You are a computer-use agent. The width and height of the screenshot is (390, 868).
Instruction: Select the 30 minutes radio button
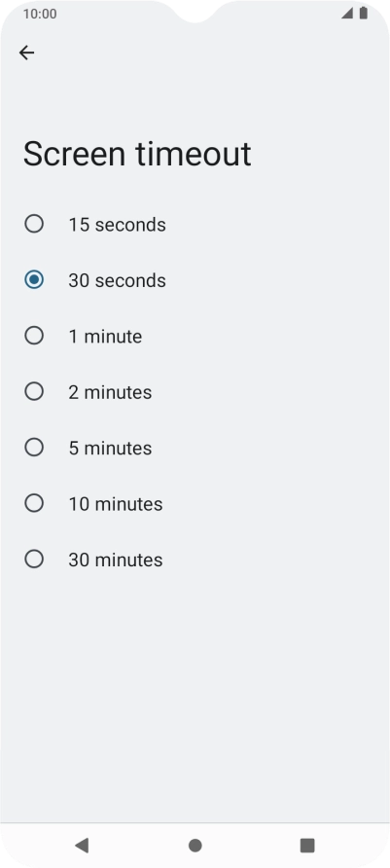pos(34,560)
